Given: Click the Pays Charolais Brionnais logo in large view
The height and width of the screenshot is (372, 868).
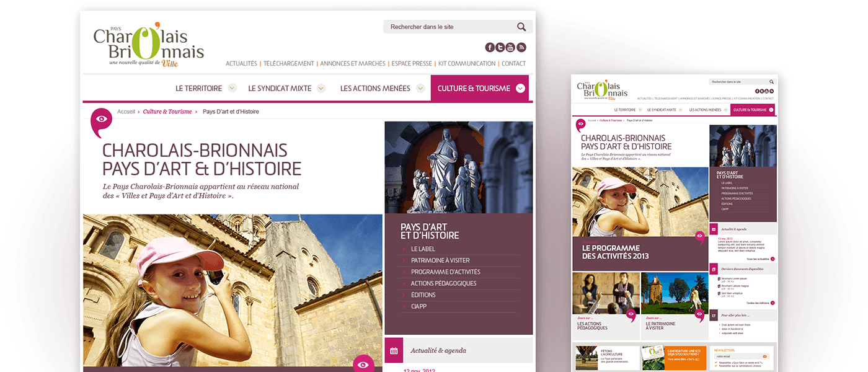Looking at the screenshot, I should (148, 45).
